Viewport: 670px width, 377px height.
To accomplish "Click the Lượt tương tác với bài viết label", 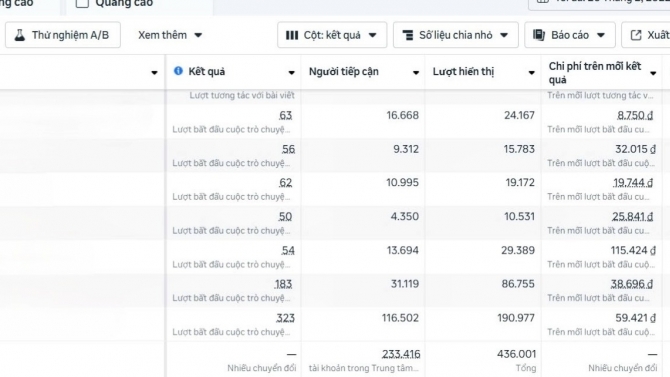I will (242, 95).
